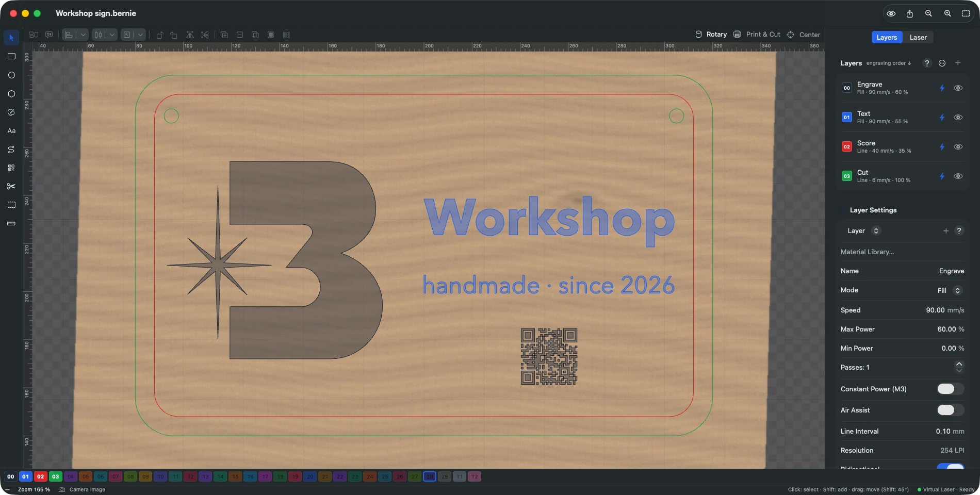Hide the Cut layer with eye icon
The height and width of the screenshot is (495, 980).
(958, 176)
